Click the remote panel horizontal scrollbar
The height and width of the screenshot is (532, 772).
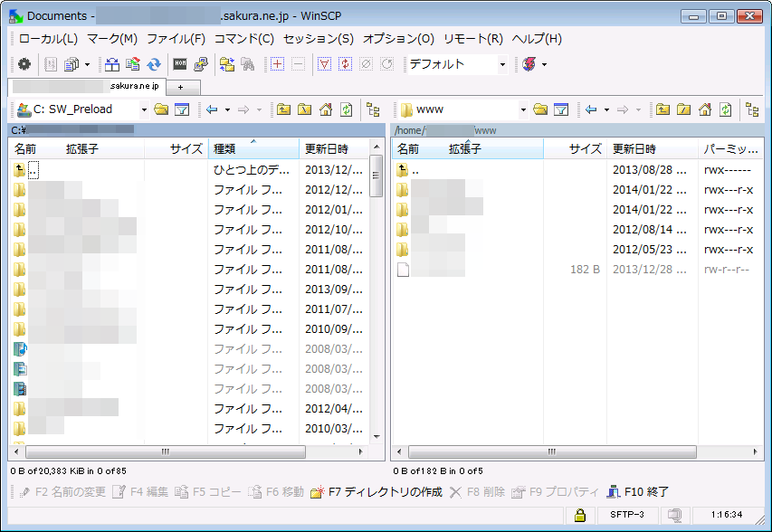[x=552, y=451]
